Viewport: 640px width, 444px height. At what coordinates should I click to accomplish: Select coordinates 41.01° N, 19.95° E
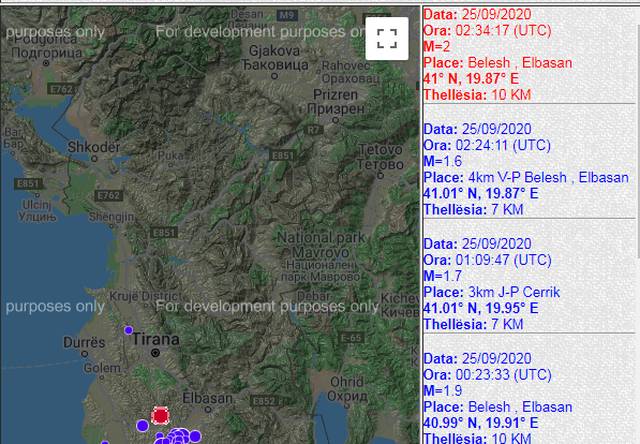click(x=481, y=308)
